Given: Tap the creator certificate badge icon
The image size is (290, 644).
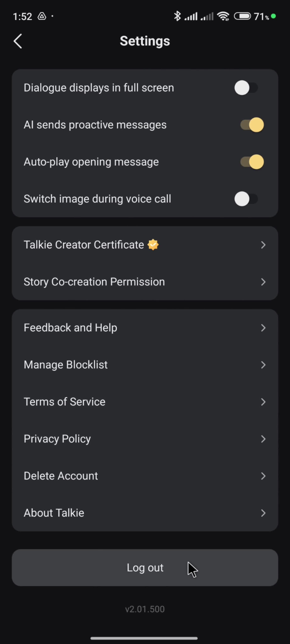Looking at the screenshot, I should [153, 245].
